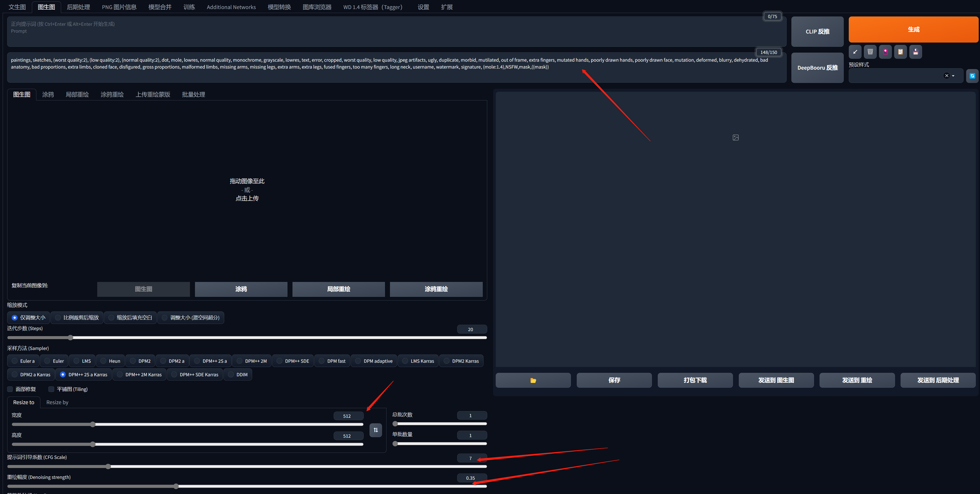Screen dimensions: 980x494
Task: Click the trash bin clear-prompt icon
Action: coord(870,52)
